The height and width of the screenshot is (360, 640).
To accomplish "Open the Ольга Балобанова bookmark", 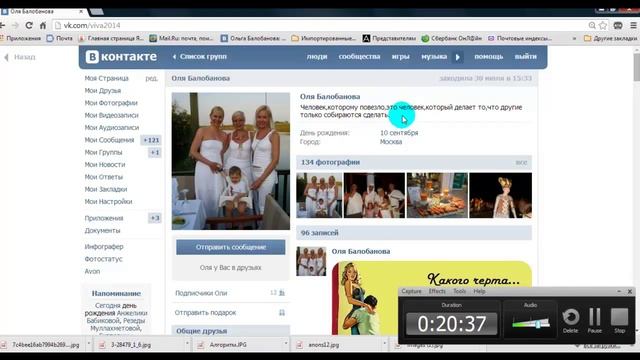I will 253,38.
